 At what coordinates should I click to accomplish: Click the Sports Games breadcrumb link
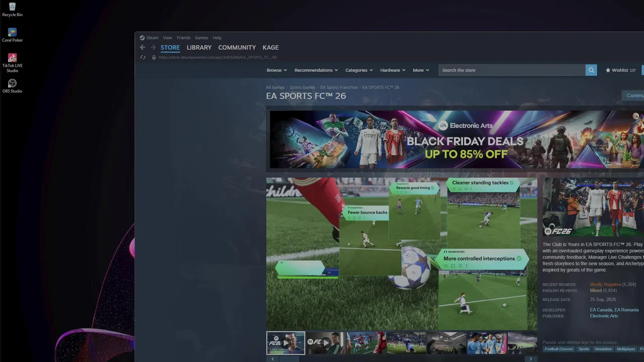pyautogui.click(x=302, y=87)
